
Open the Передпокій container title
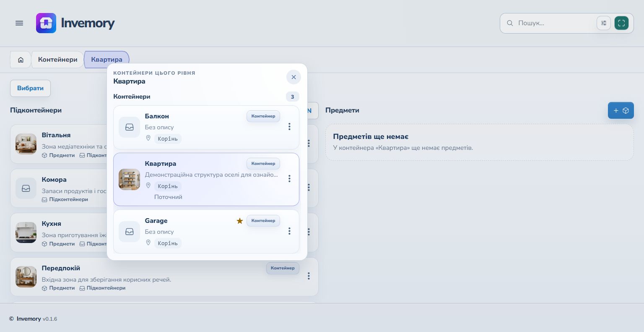coord(61,268)
